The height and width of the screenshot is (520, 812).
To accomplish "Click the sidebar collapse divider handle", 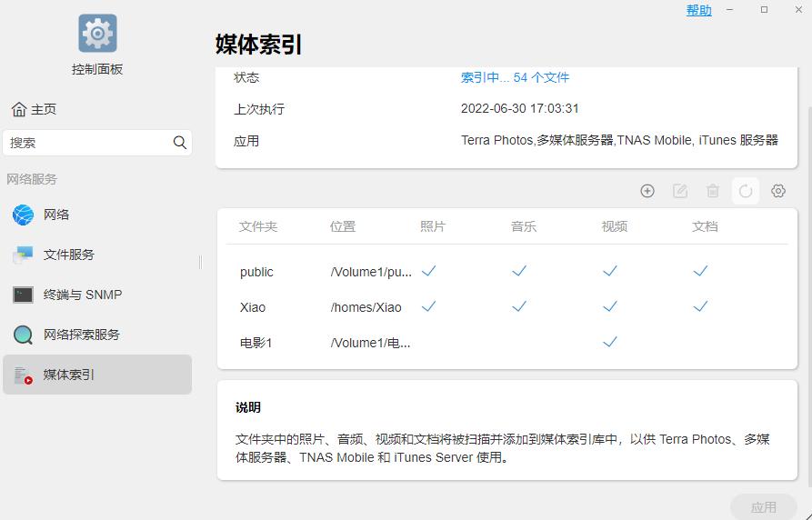I will 200,262.
